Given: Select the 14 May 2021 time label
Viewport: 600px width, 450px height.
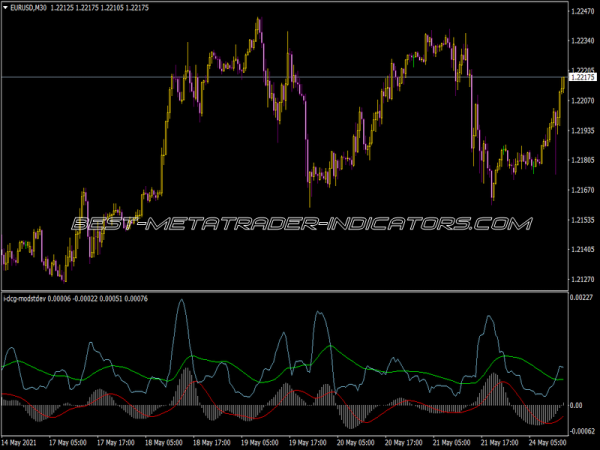Looking at the screenshot, I should coord(24,442).
